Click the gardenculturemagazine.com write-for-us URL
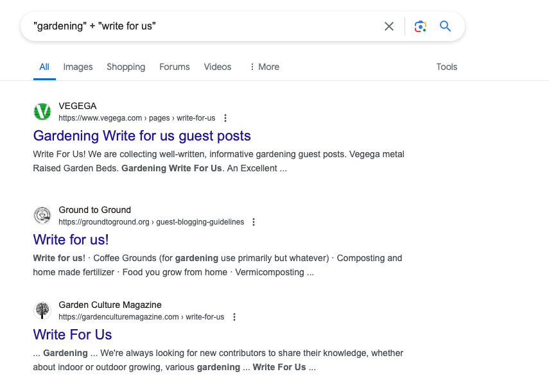The width and height of the screenshot is (549, 392). [x=141, y=317]
